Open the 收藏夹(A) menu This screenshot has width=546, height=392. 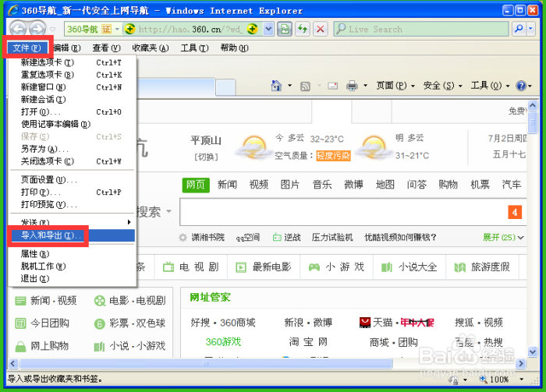pyautogui.click(x=150, y=48)
